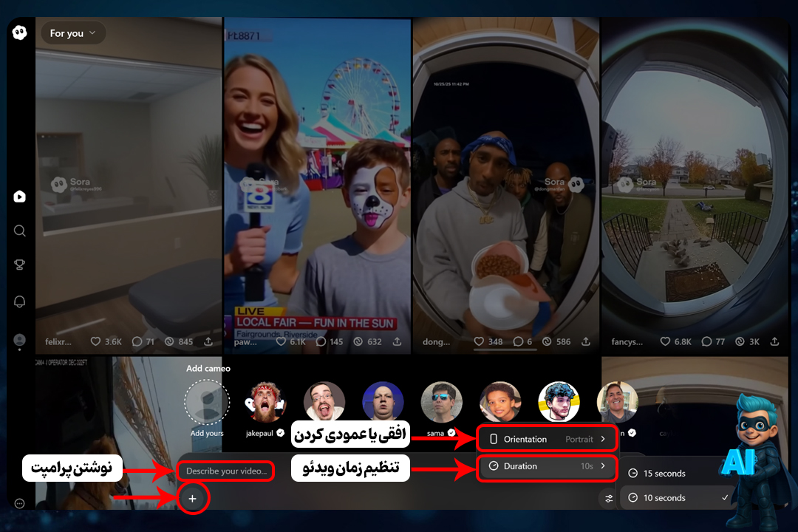798x532 pixels.
Task: Open search from the left sidebar
Action: pos(19,231)
